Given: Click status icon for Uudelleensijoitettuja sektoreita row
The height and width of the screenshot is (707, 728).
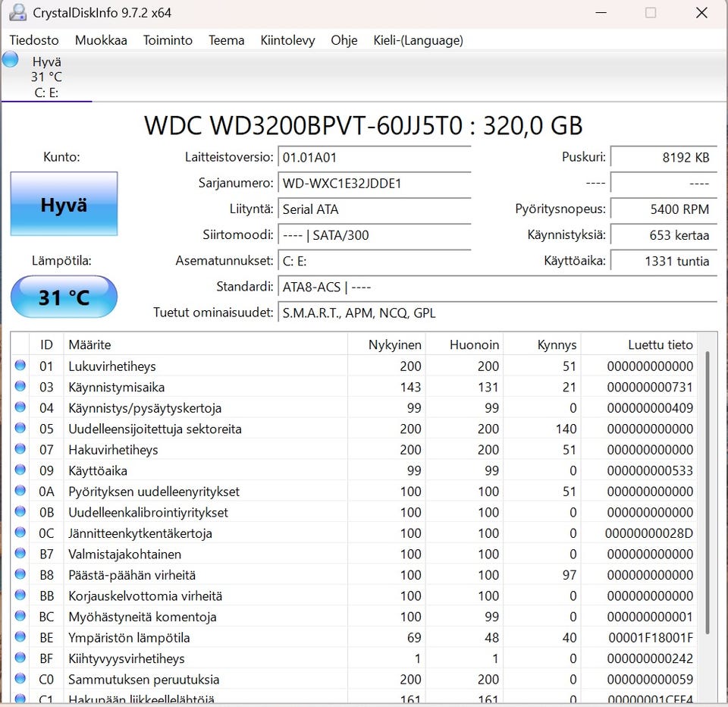Looking at the screenshot, I should click(x=20, y=429).
